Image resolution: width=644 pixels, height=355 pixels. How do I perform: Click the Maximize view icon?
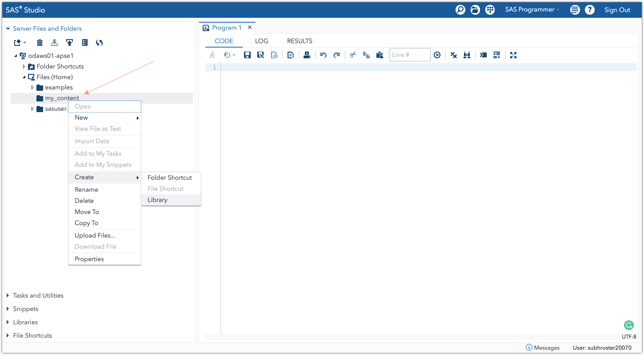click(x=513, y=55)
